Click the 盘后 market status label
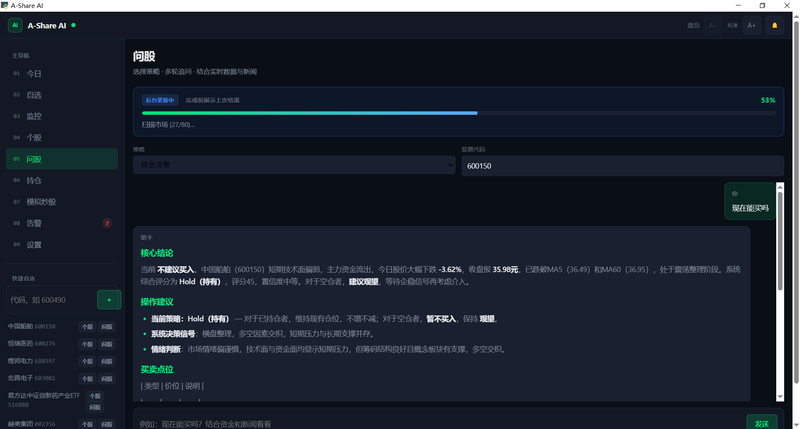The width and height of the screenshot is (800, 429). coord(693,26)
